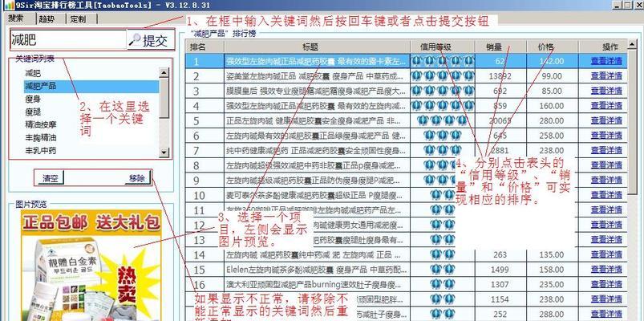The width and height of the screenshot is (644, 321).
Task: Click sales value 13892 cell
Action: click(x=500, y=76)
